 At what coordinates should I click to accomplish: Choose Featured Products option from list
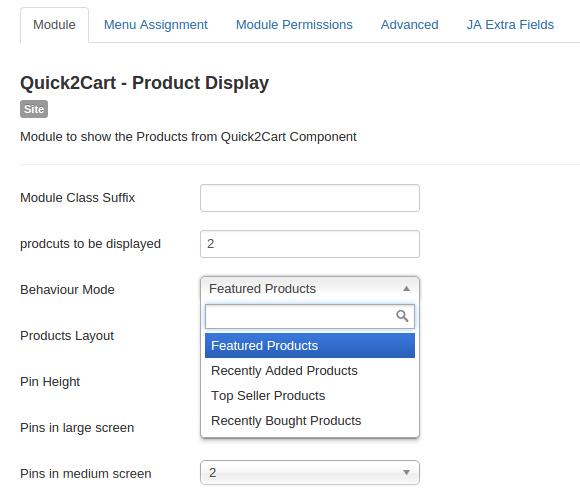(310, 346)
